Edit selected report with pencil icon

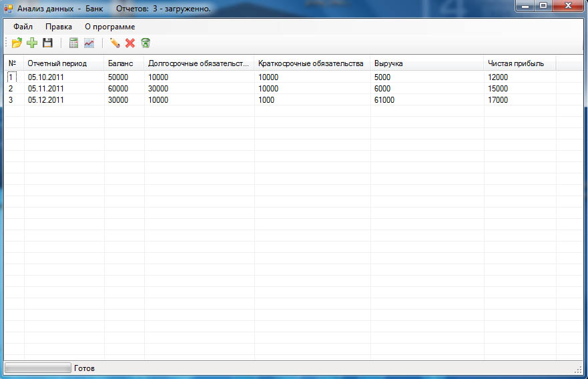[x=115, y=43]
